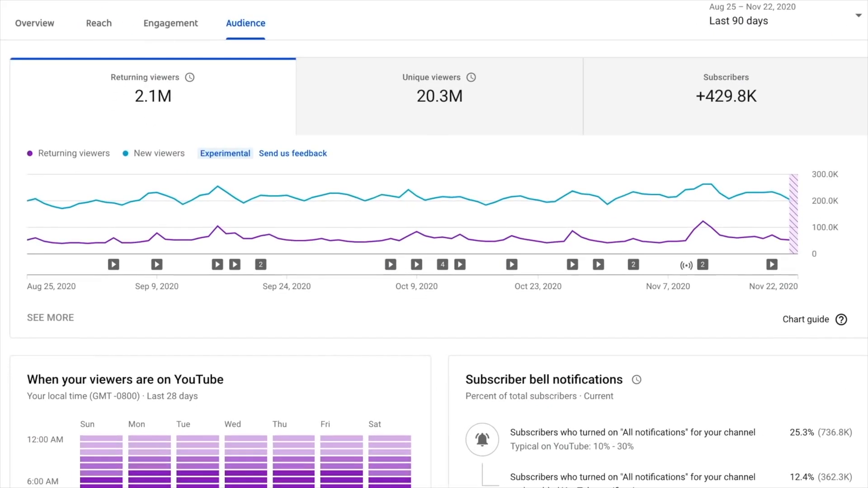Click the hatched latest-data region on the chart
This screenshot has height=488, width=868.
pyautogui.click(x=793, y=214)
